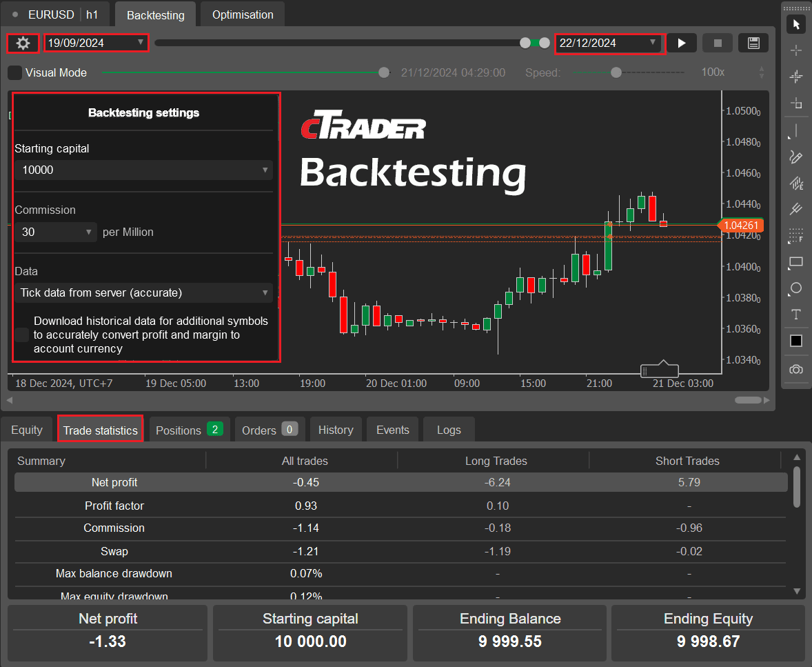Switch to the Backtesting tab

tap(155, 15)
